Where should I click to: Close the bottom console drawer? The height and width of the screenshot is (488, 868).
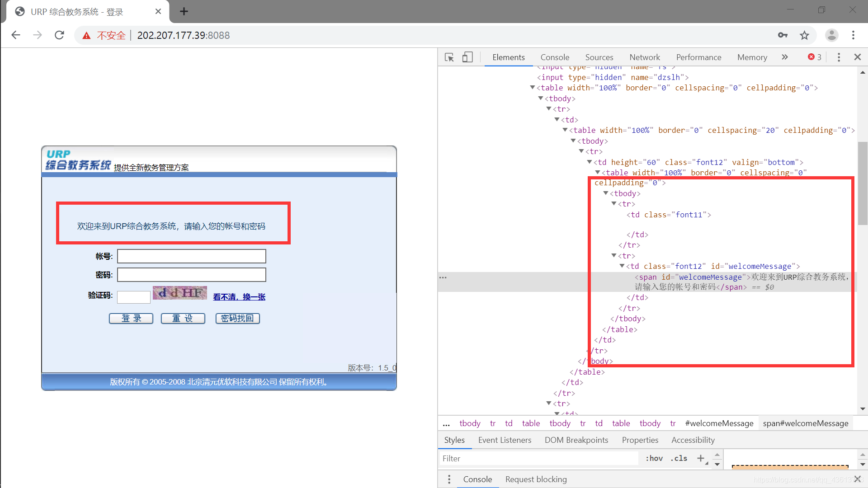coord(858,479)
